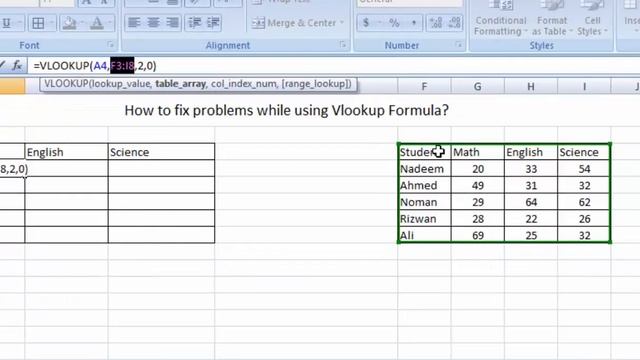Select Ali's English score 25

pyautogui.click(x=531, y=235)
